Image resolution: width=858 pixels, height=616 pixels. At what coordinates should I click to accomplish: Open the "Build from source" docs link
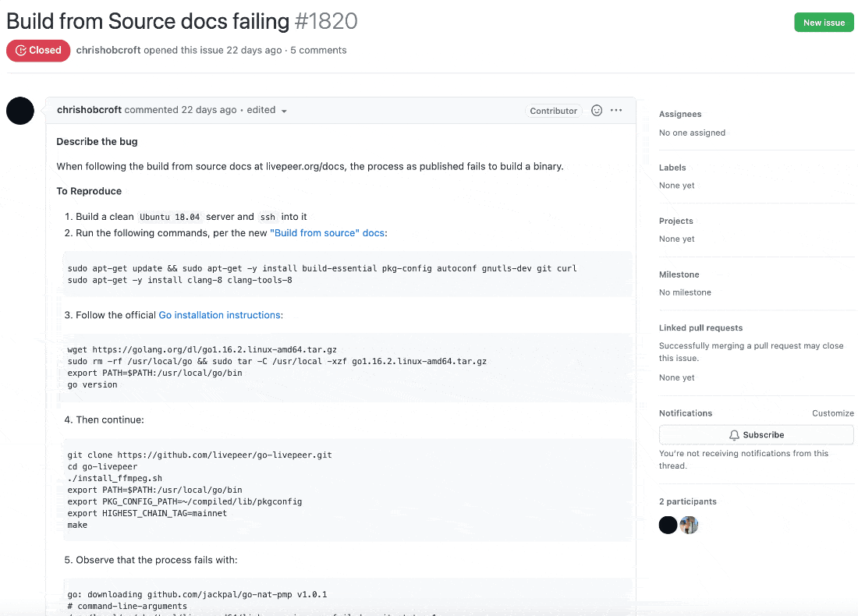(x=328, y=233)
